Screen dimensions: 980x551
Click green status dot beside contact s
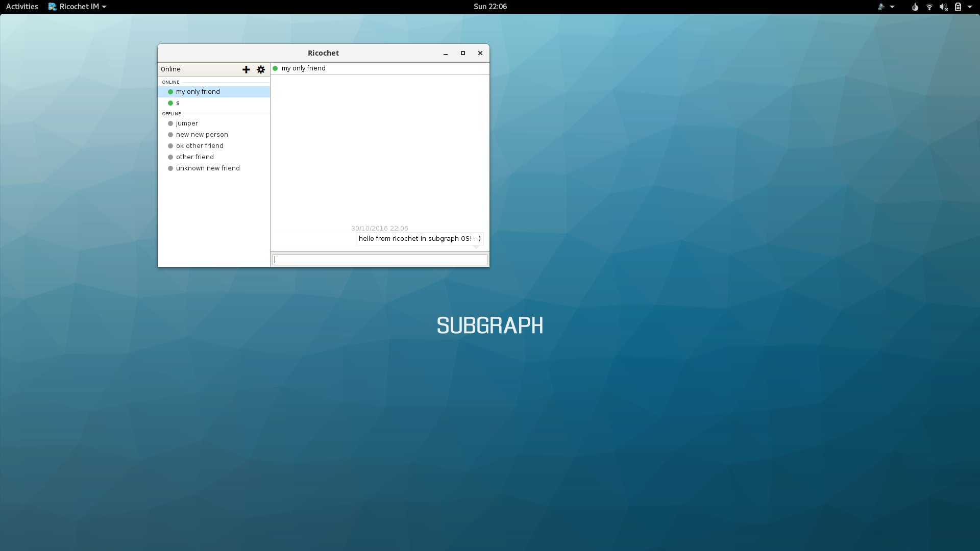(x=170, y=103)
